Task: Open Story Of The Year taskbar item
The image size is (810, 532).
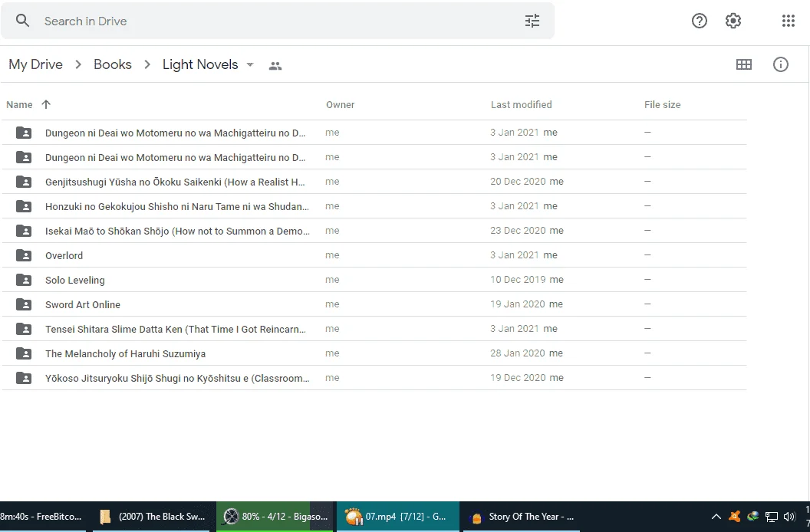Action: coord(521,517)
